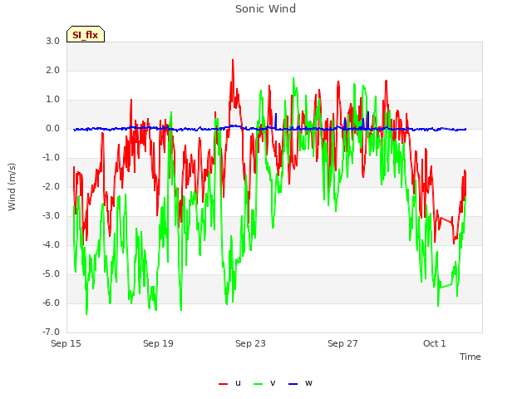Click the red u peak above 2.0
This screenshot has height=399, width=532.
coord(233,61)
